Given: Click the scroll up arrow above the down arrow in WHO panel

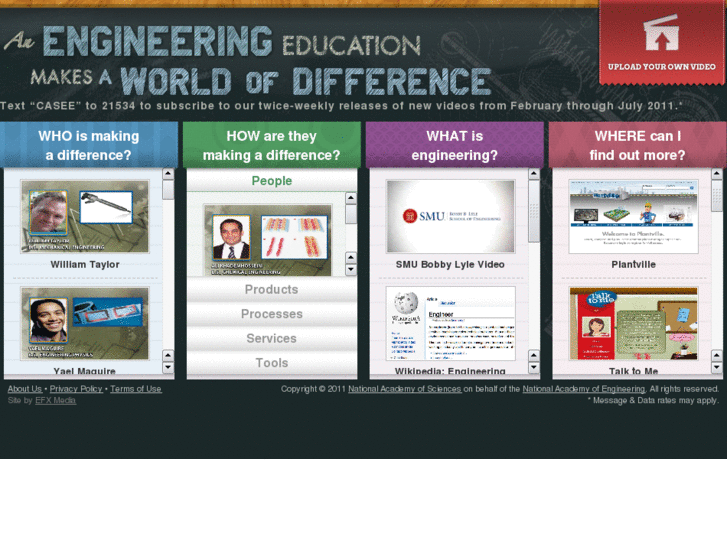Looking at the screenshot, I should click(x=168, y=356).
